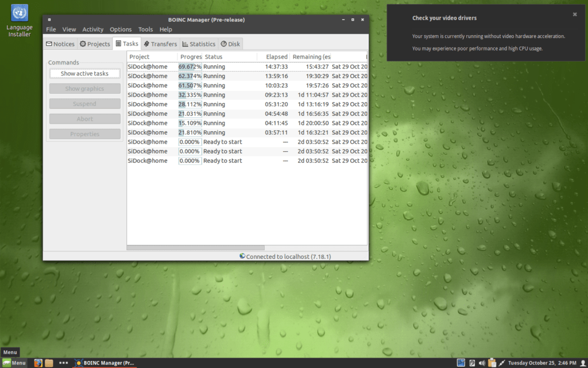Open the Mint Menu button
The image size is (588, 368).
(14, 363)
